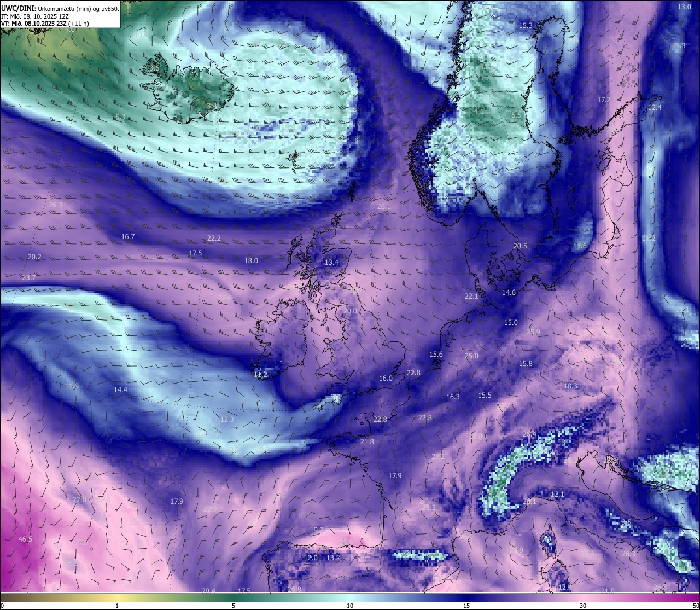The image size is (700, 610).
Task: Click the color scale tick labeled 30
Action: [583, 606]
